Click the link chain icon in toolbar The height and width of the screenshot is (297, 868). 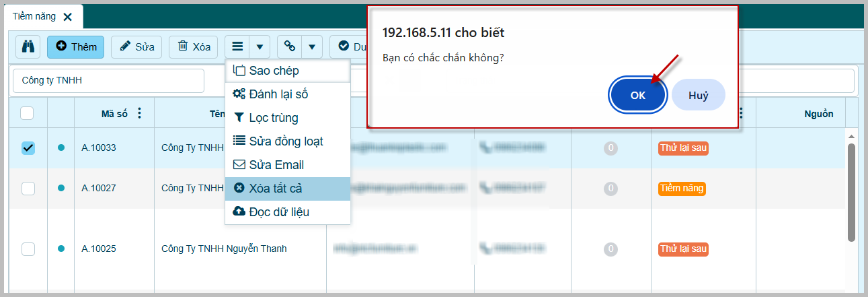tap(290, 46)
